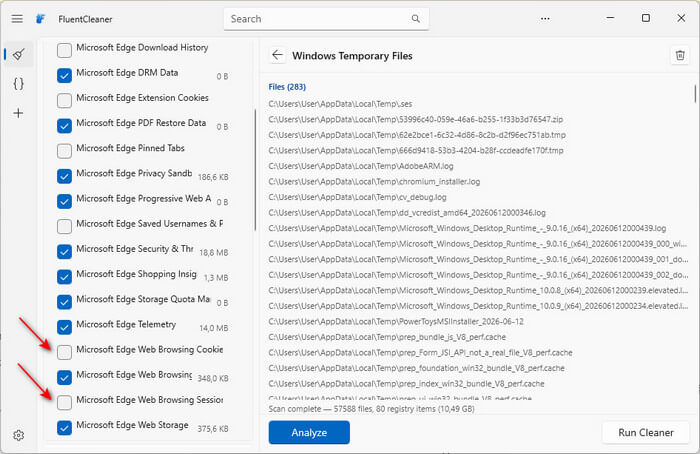Check Microsoft Edge Extension Cookies
The image size is (700, 454).
[x=64, y=100]
